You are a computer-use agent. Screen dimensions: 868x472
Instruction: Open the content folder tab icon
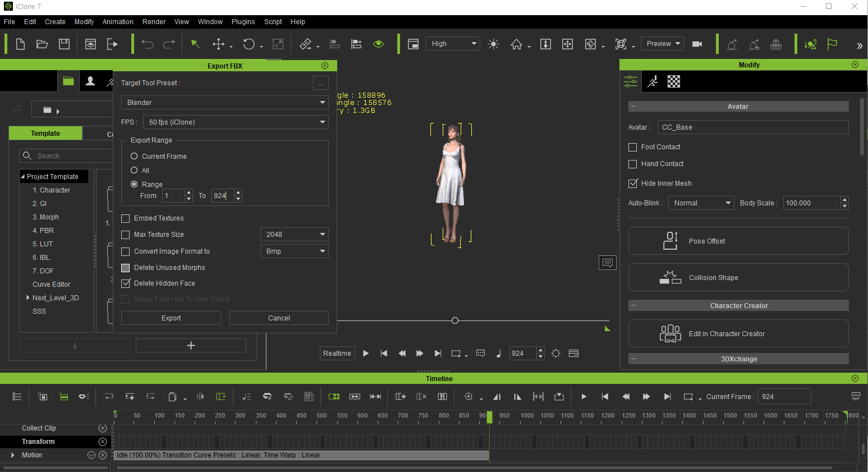coord(68,81)
